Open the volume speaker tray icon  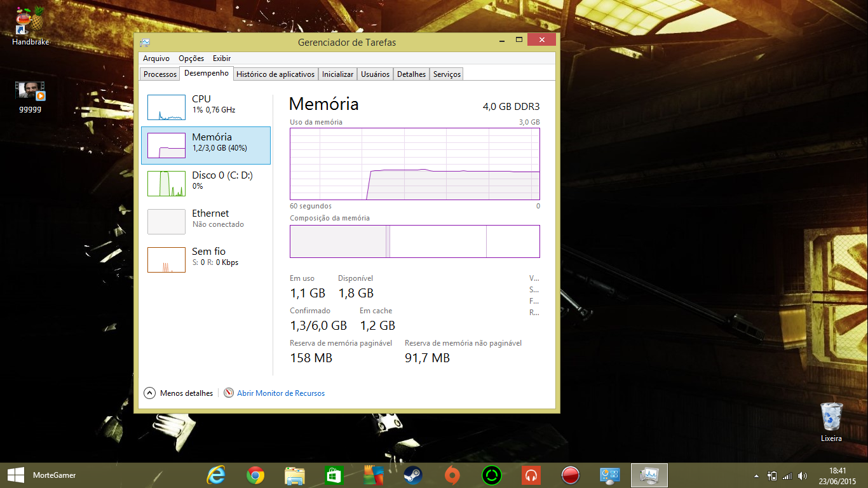[x=803, y=475]
